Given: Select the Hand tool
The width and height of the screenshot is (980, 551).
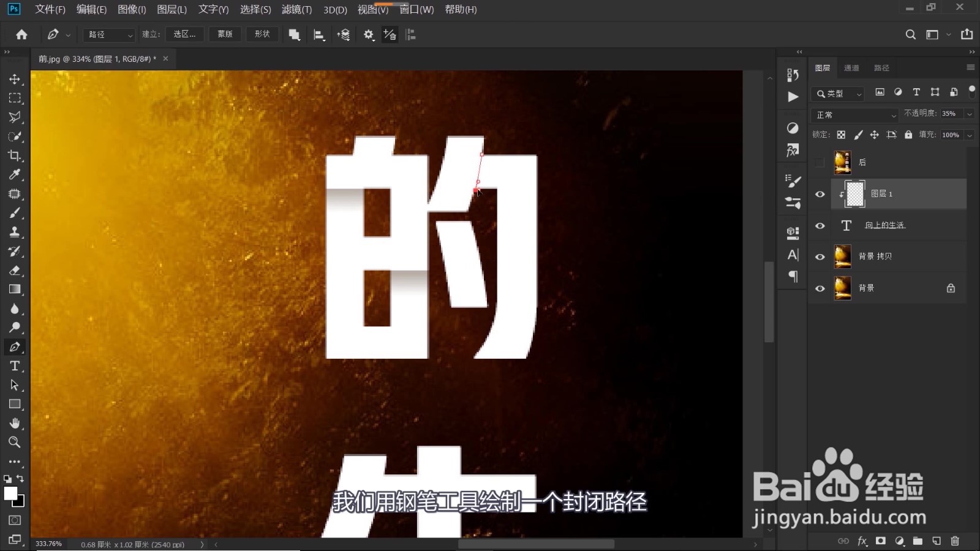Looking at the screenshot, I should 15,423.
